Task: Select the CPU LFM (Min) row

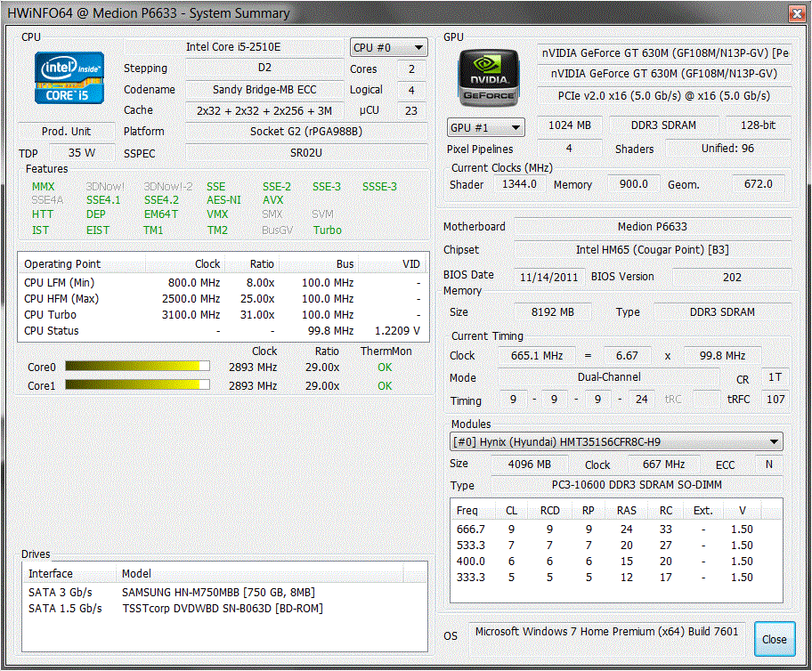Action: tap(223, 283)
